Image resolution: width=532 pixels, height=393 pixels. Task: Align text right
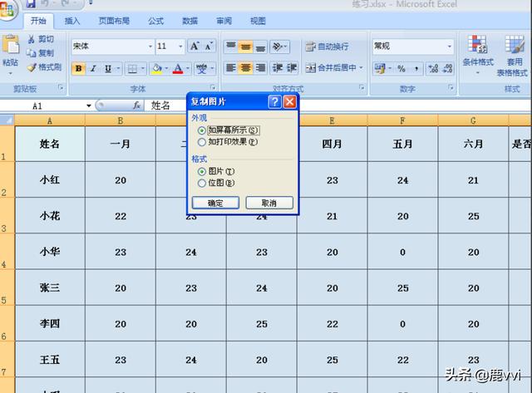(x=260, y=68)
